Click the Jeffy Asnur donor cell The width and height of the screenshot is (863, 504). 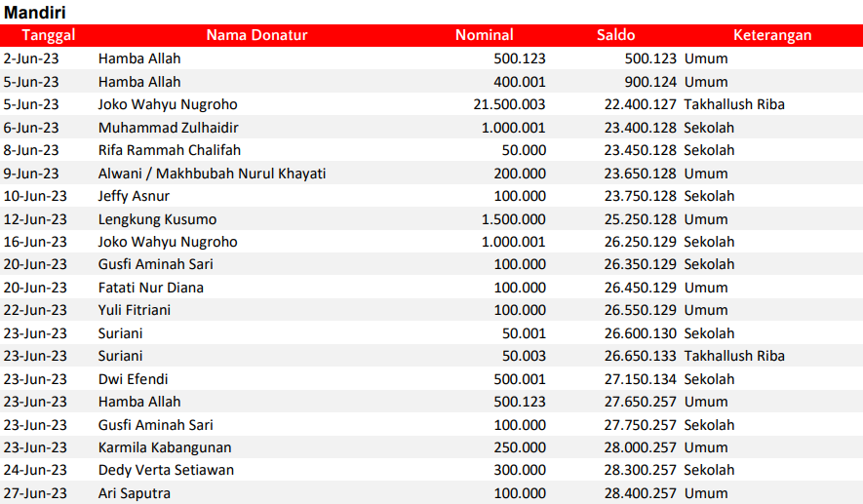coord(135,196)
